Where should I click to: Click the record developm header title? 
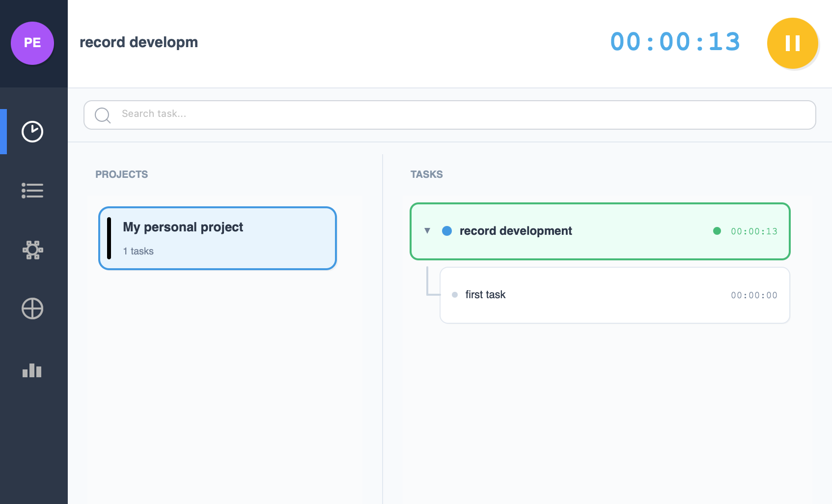tap(139, 42)
